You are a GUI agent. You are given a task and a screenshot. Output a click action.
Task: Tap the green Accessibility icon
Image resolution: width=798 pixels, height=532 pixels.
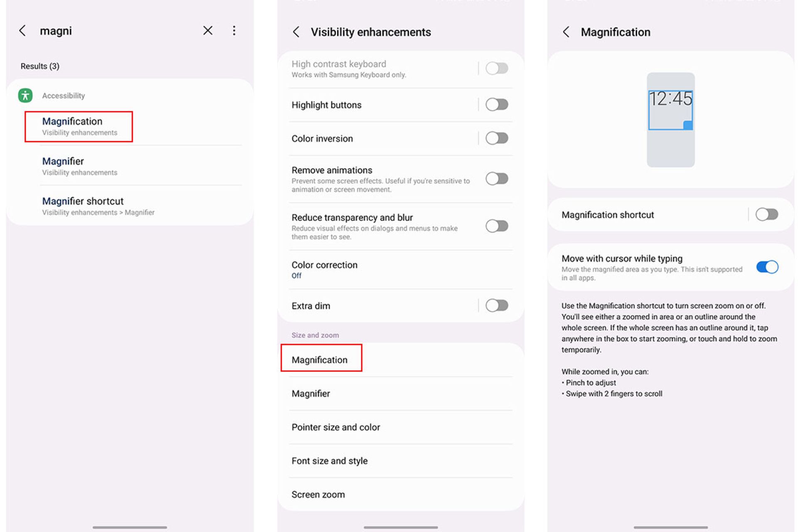tap(25, 96)
